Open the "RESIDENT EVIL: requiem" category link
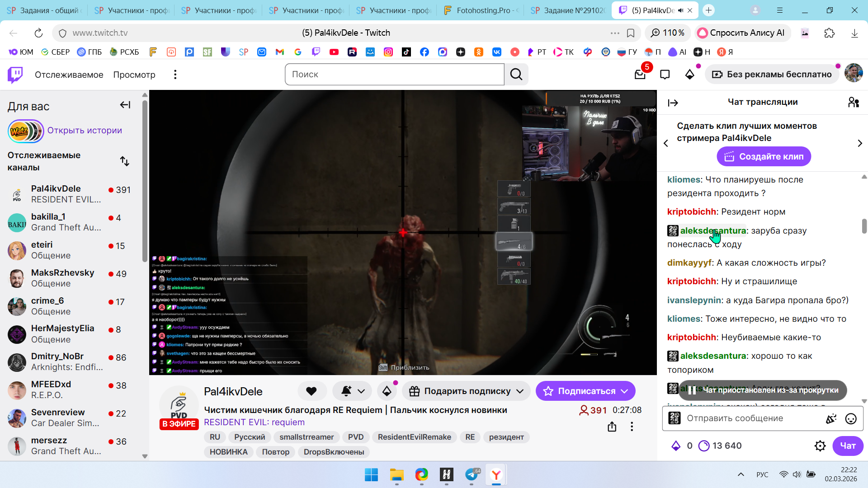868x488 pixels. coord(254,422)
